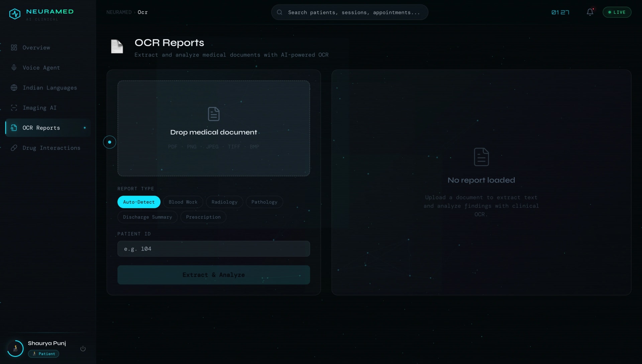The width and height of the screenshot is (642, 364).
Task: Select the Drug Interactions pill icon
Action: [x=14, y=148]
